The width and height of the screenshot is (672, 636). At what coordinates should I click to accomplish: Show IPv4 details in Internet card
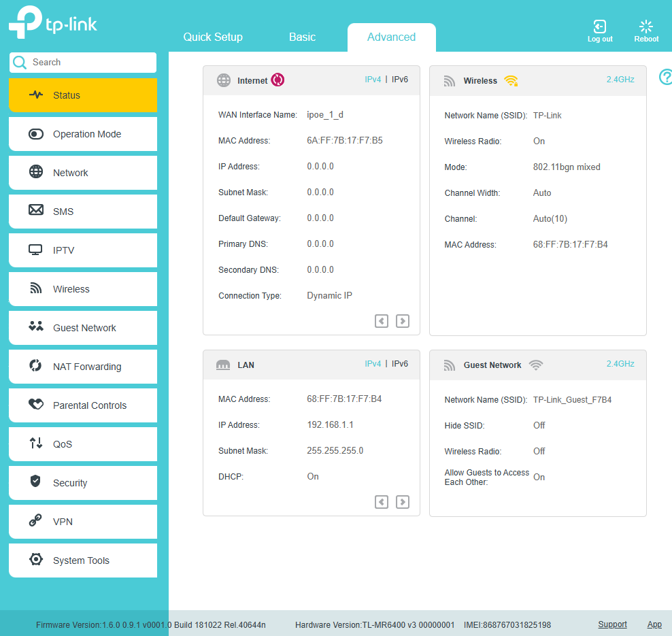click(373, 80)
